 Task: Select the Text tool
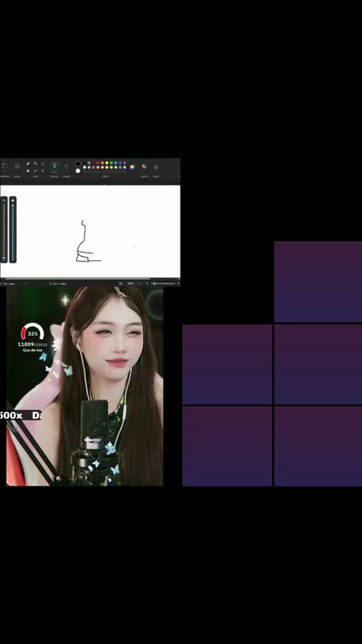(x=42, y=164)
